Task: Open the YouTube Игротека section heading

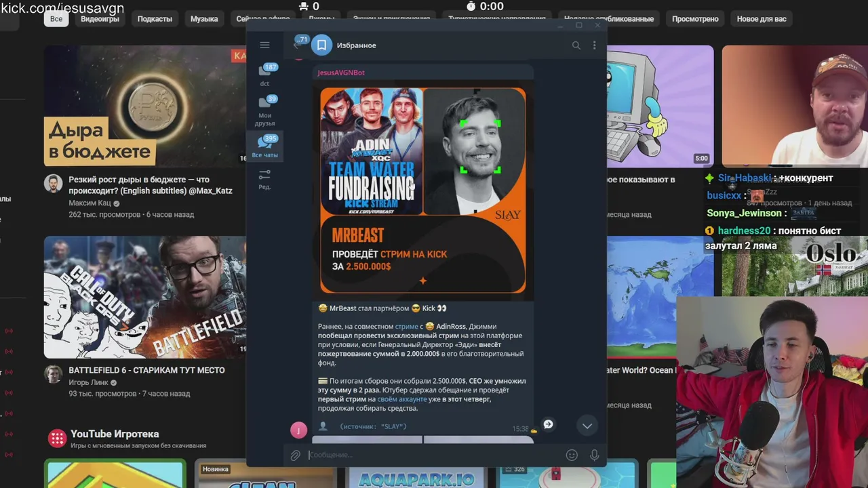Action: (x=115, y=434)
